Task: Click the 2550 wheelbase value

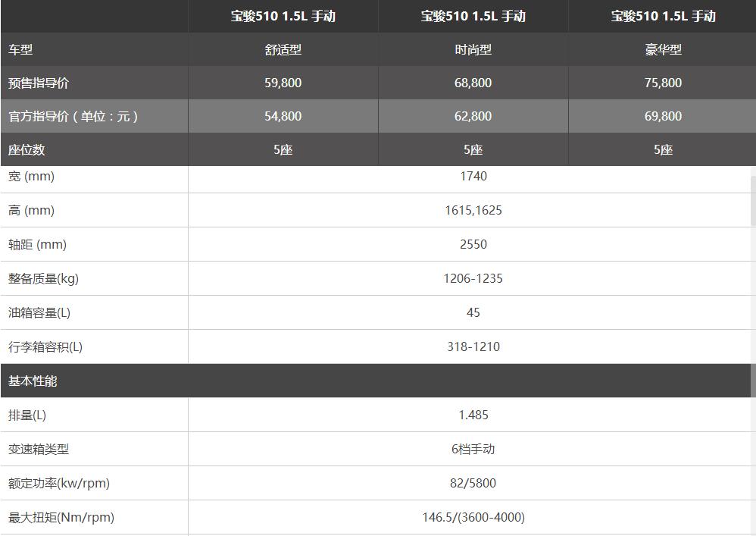Action: click(473, 244)
